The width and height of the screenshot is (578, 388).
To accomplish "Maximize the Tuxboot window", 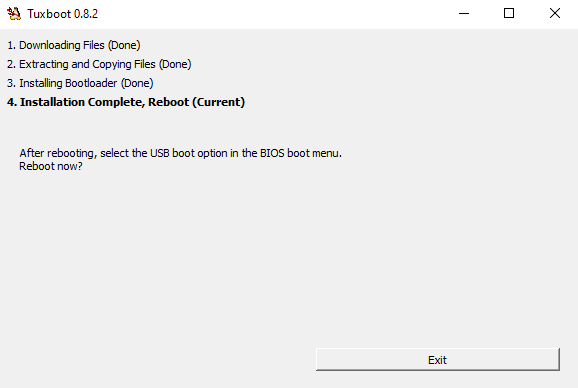I will [x=509, y=14].
